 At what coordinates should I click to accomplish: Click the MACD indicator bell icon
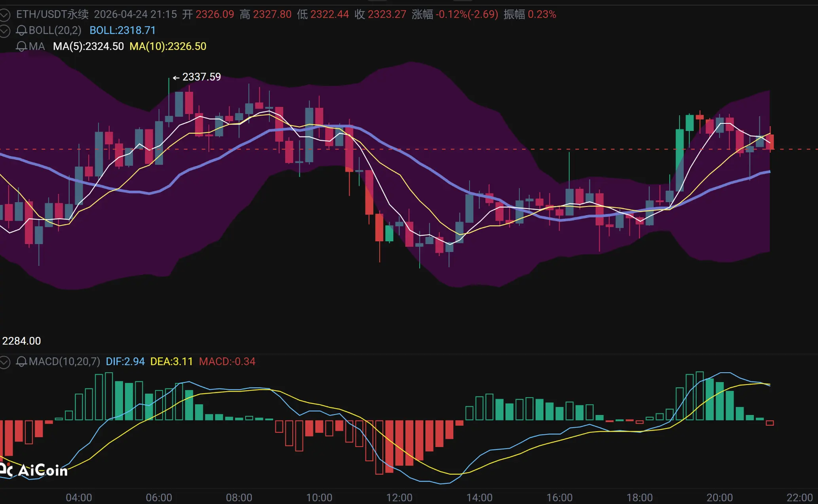point(21,362)
